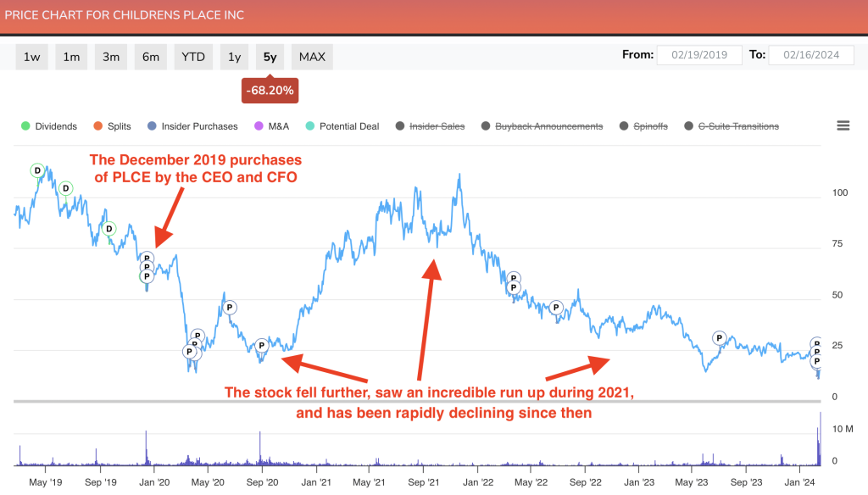Select the 1m time range

pos(71,57)
